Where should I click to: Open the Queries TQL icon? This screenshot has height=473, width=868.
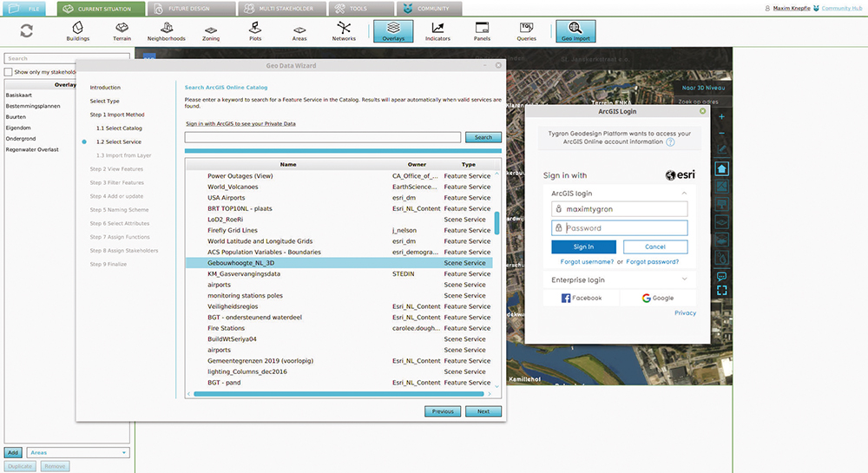click(526, 30)
